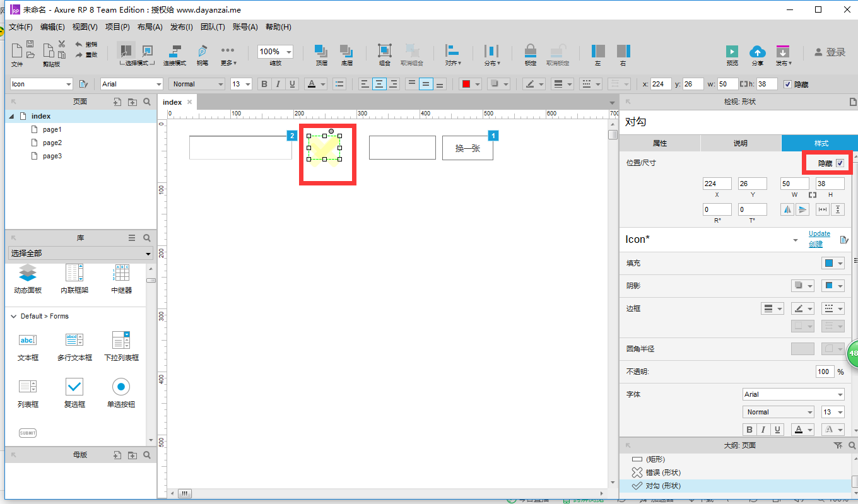Click the 换一张 button on the canvas
Image resolution: width=858 pixels, height=504 pixels.
pyautogui.click(x=467, y=148)
